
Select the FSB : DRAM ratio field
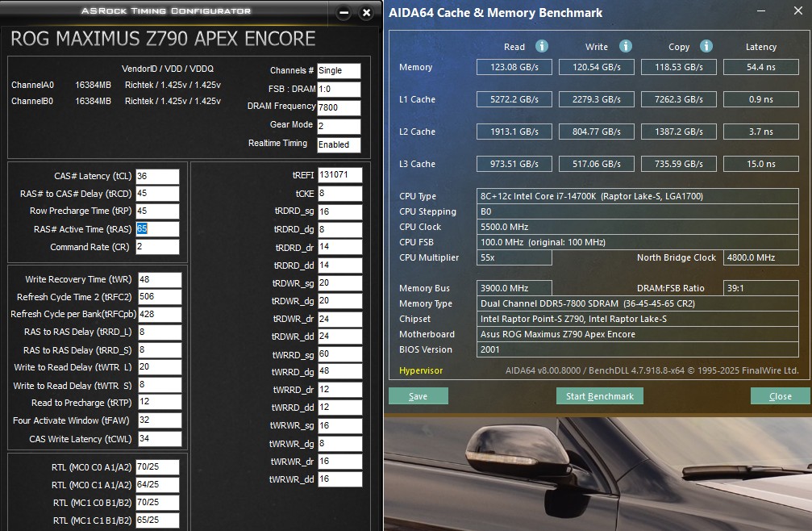339,89
